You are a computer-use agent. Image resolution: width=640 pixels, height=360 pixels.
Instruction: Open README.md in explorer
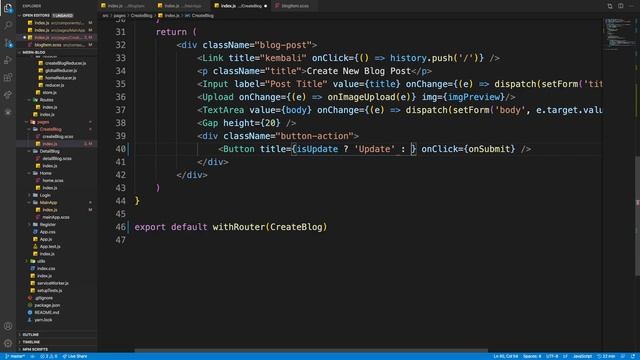click(x=47, y=313)
